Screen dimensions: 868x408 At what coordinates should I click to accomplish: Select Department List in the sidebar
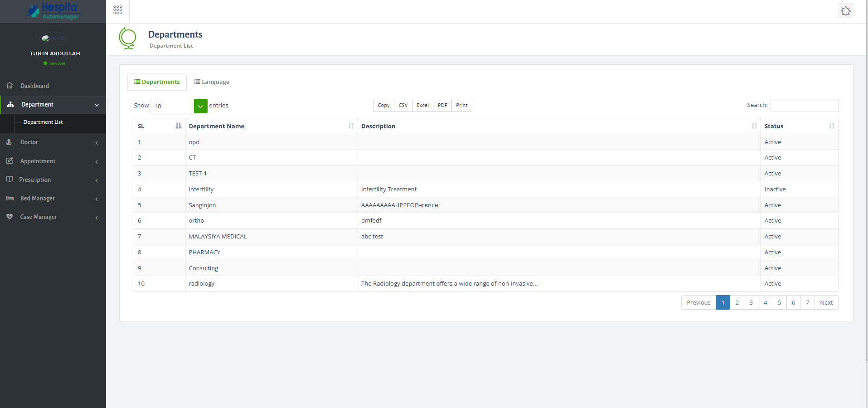point(43,121)
